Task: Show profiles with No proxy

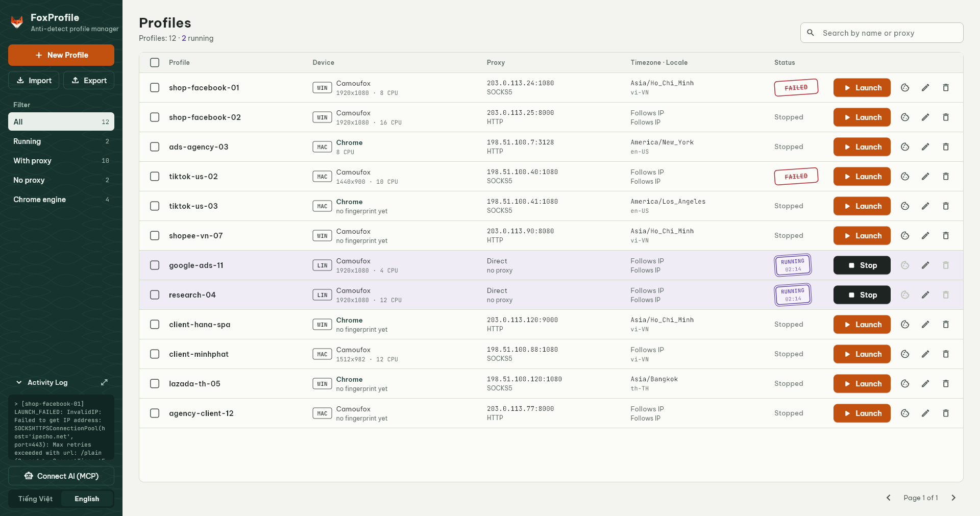Action: click(x=61, y=180)
